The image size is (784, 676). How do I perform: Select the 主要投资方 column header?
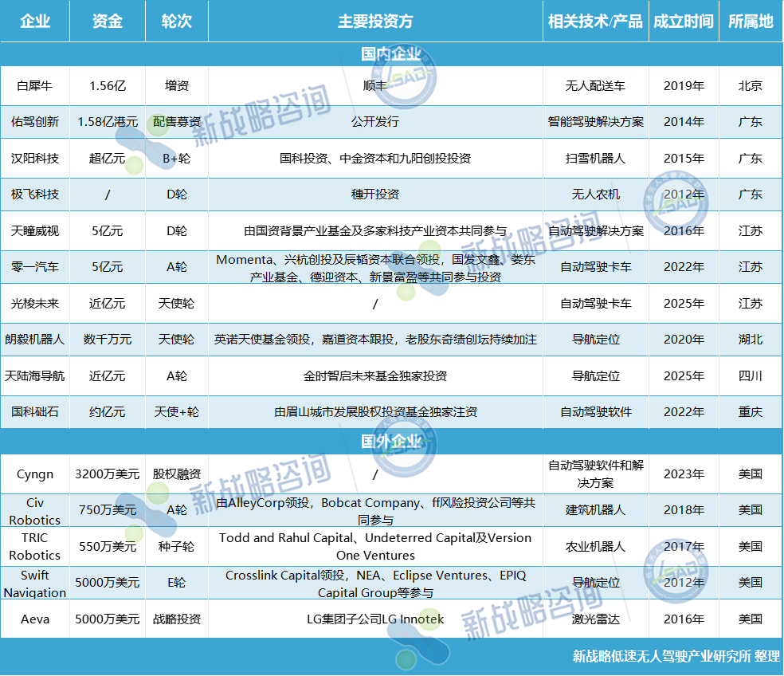[x=375, y=22]
